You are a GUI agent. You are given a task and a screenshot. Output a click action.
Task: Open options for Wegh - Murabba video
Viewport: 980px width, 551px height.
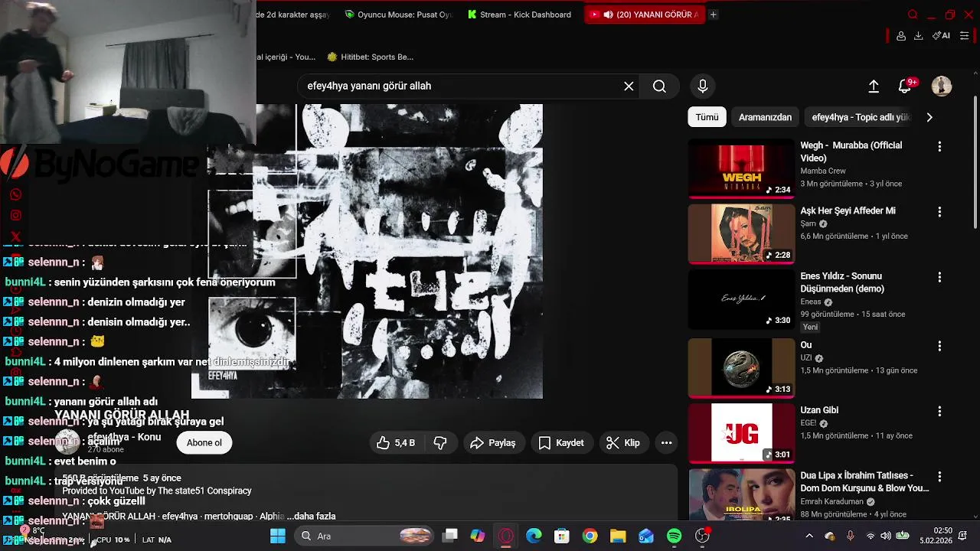point(939,146)
